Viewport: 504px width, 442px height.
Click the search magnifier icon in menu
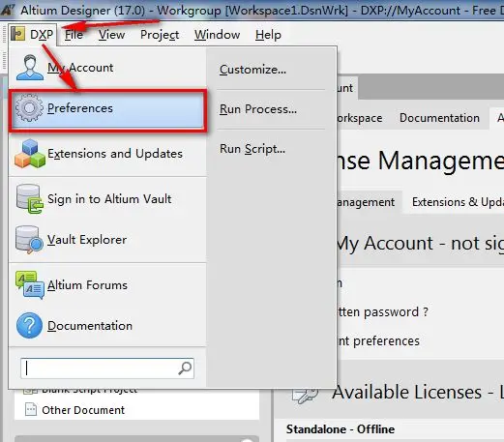tap(185, 368)
